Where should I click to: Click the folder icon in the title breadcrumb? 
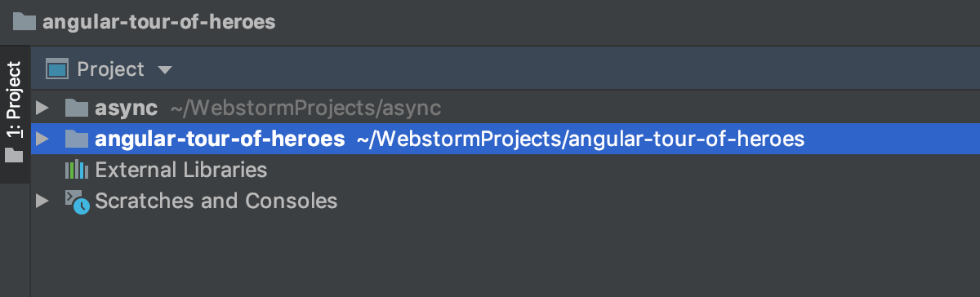tap(24, 20)
